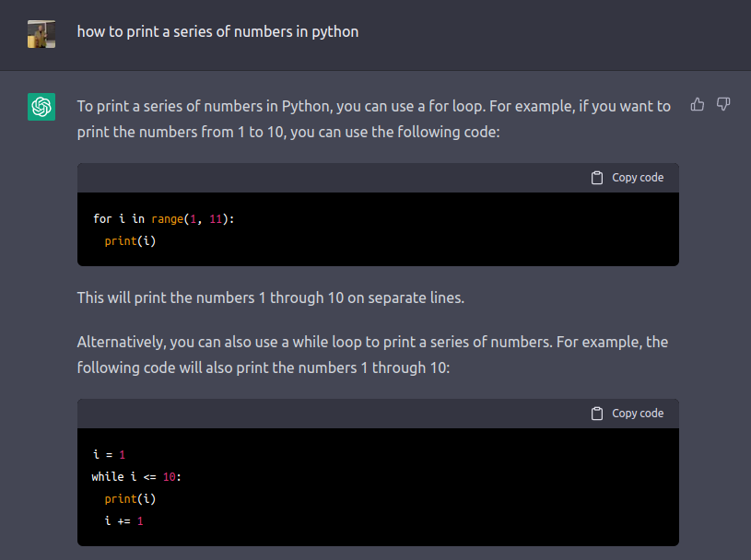The image size is (751, 560).
Task: Click the prompt text about printing numbers in python
Action: (x=217, y=32)
